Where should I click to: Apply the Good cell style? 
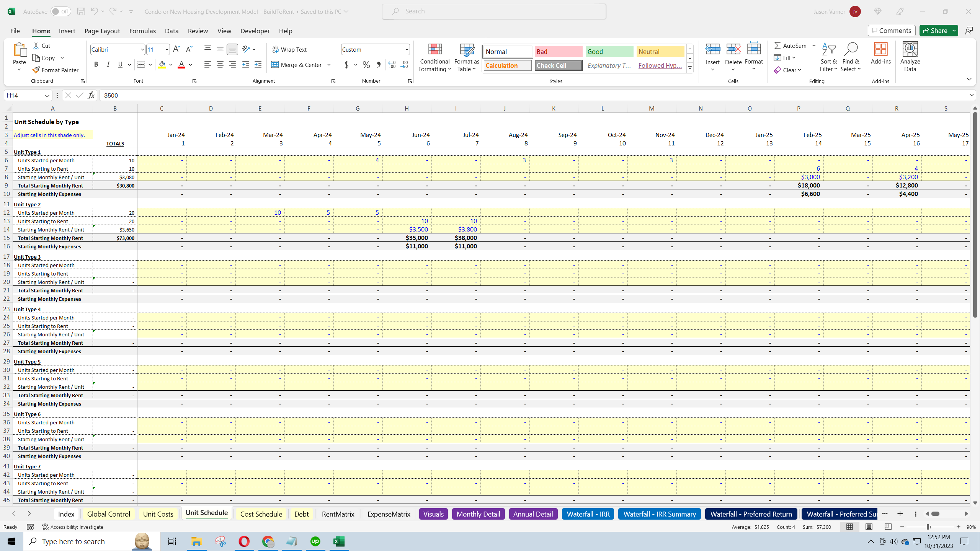pyautogui.click(x=609, y=52)
